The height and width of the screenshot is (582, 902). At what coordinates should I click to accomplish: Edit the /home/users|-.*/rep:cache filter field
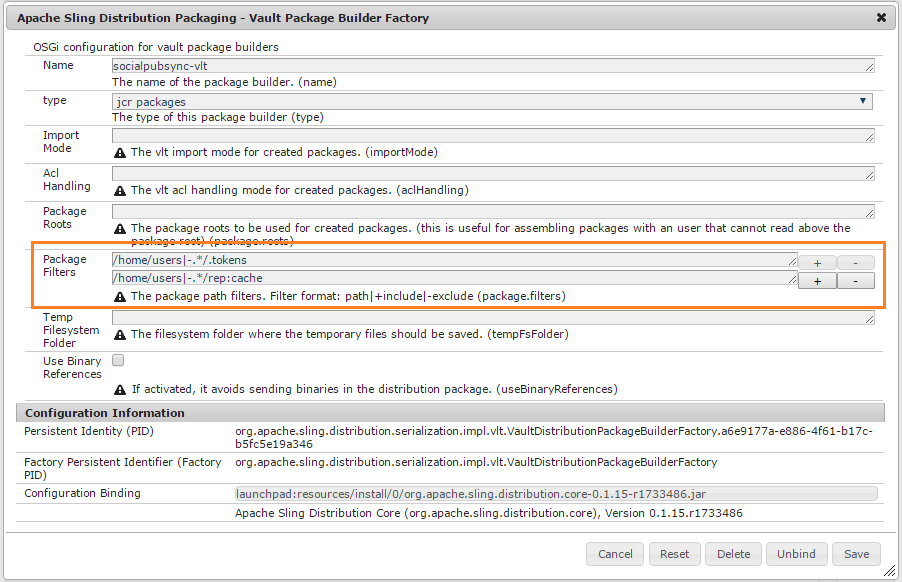coord(454,278)
